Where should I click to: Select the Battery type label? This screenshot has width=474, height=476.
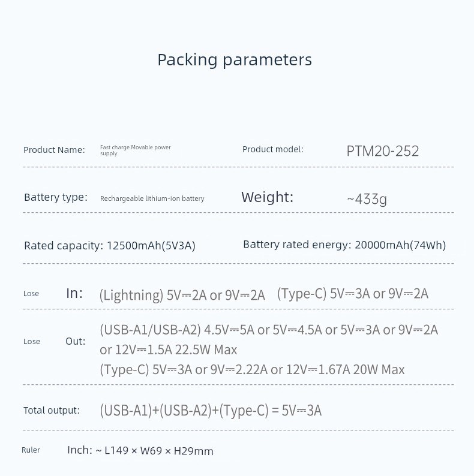[x=56, y=197]
